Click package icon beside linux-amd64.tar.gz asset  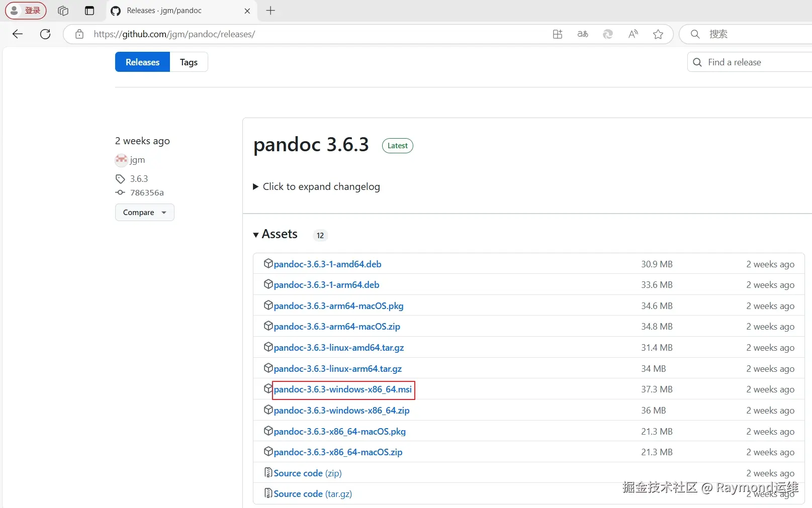pos(268,347)
